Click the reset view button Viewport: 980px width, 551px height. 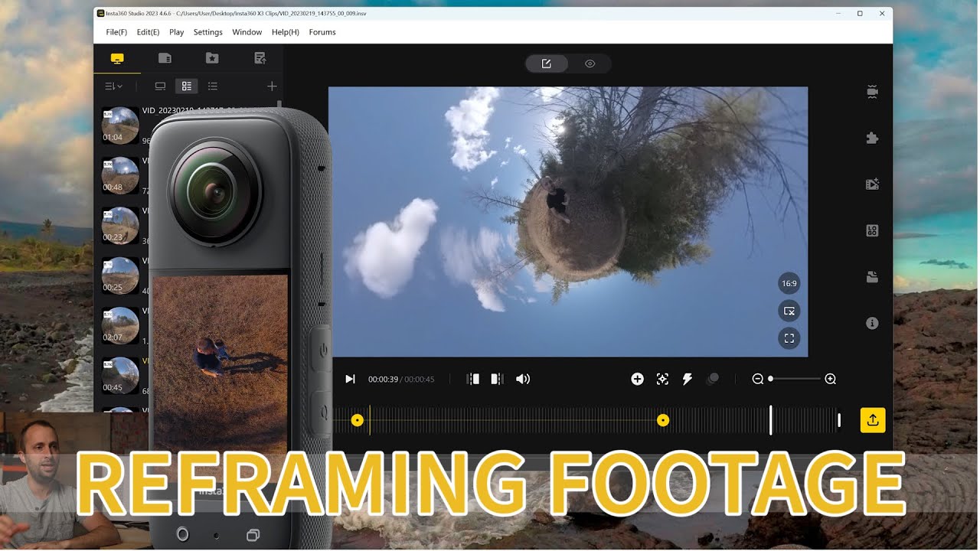point(789,311)
